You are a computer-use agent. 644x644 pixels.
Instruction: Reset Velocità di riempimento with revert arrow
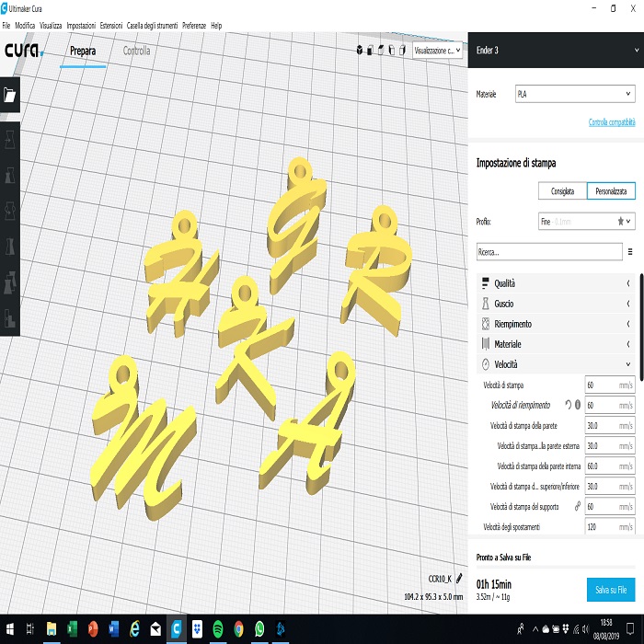[x=568, y=405]
